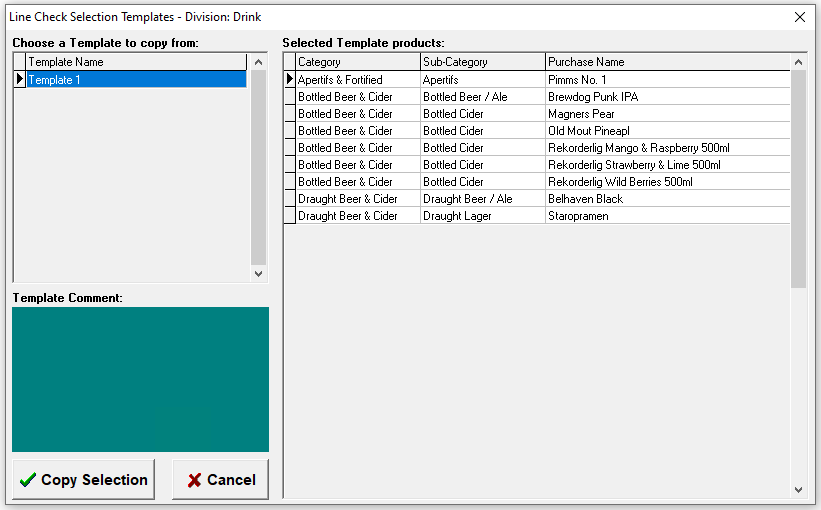This screenshot has width=821, height=510.
Task: Click the Template Name column header
Action: click(135, 62)
